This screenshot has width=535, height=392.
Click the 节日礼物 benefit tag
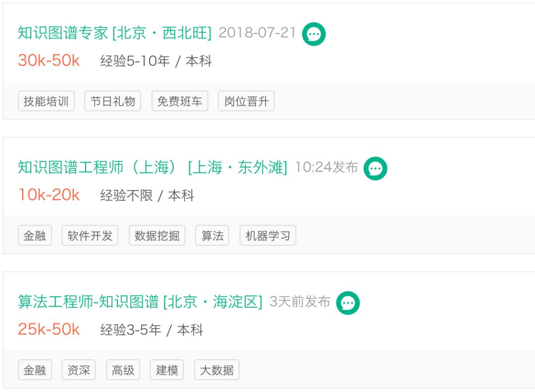(x=112, y=101)
